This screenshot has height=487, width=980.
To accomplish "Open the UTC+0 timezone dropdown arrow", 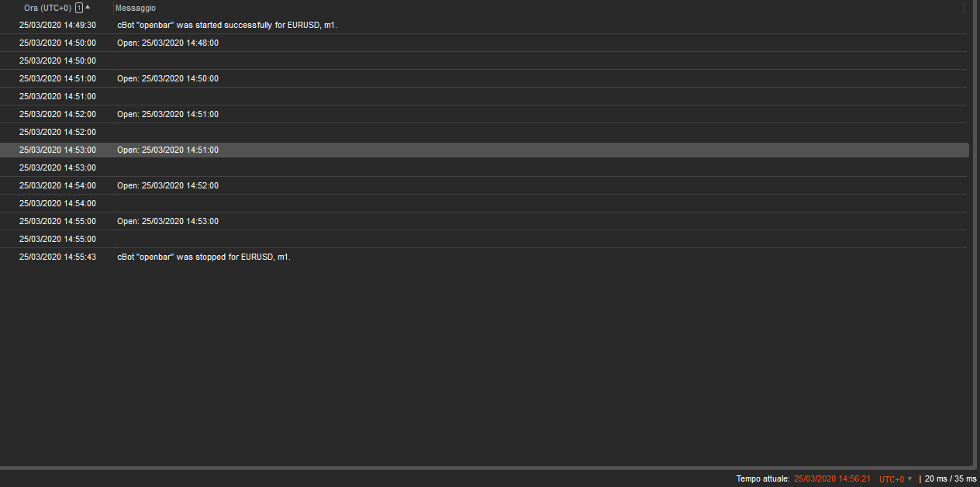I will [910, 478].
